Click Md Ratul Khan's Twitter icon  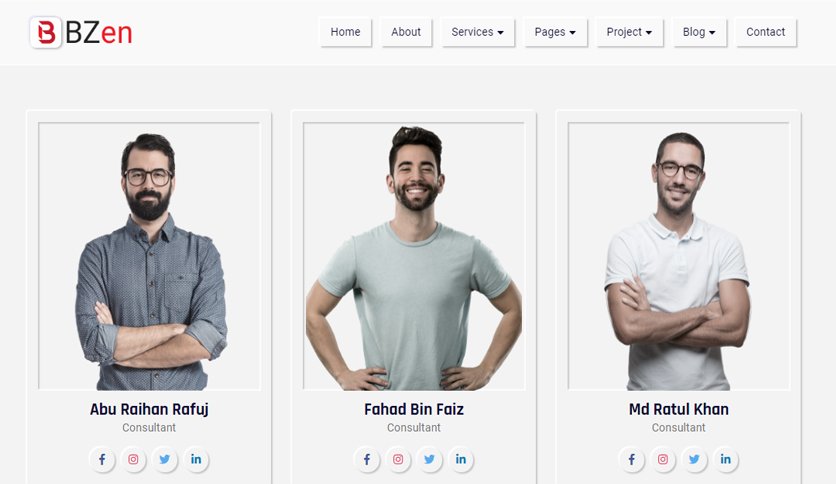[694, 459]
